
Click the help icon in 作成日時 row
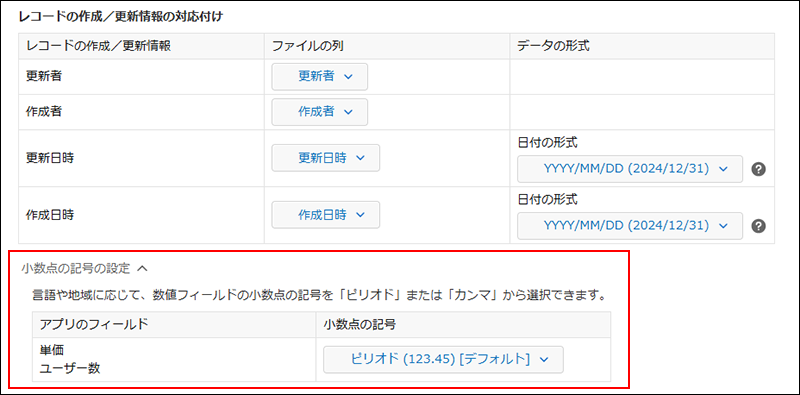click(759, 226)
